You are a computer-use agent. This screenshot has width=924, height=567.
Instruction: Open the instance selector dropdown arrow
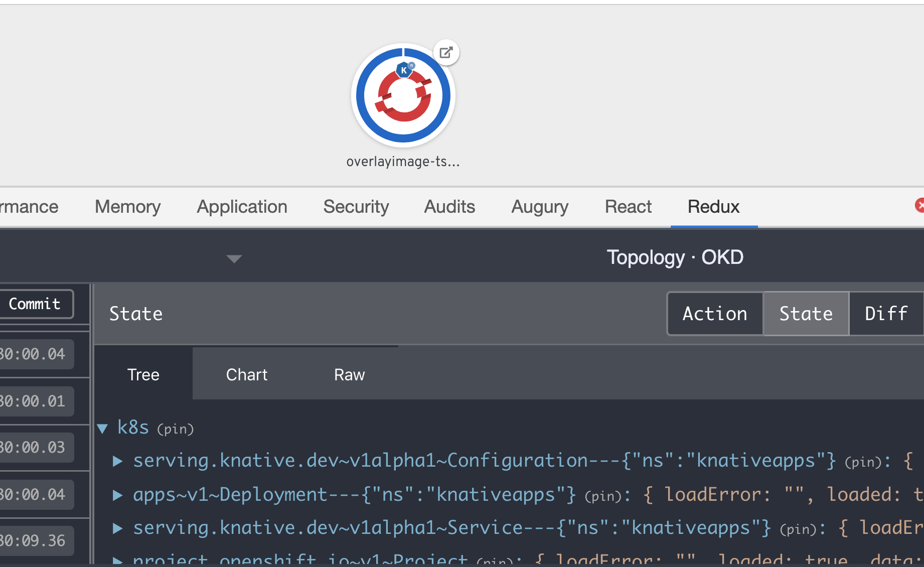234,259
